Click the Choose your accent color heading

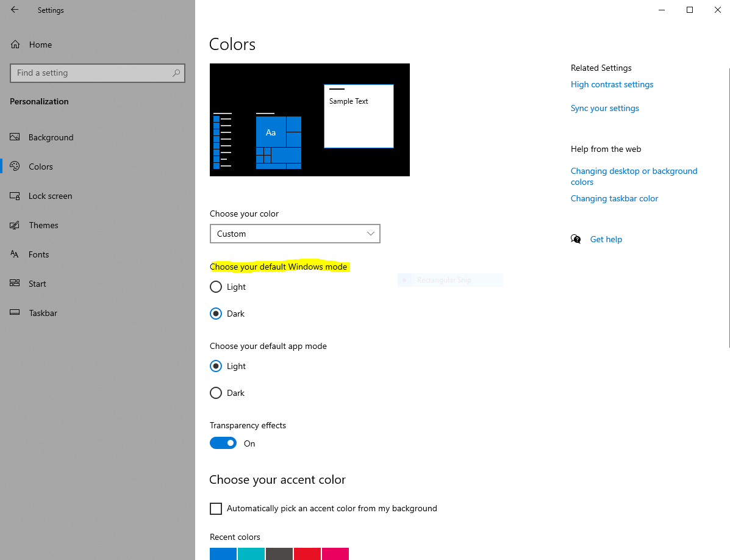coord(277,479)
